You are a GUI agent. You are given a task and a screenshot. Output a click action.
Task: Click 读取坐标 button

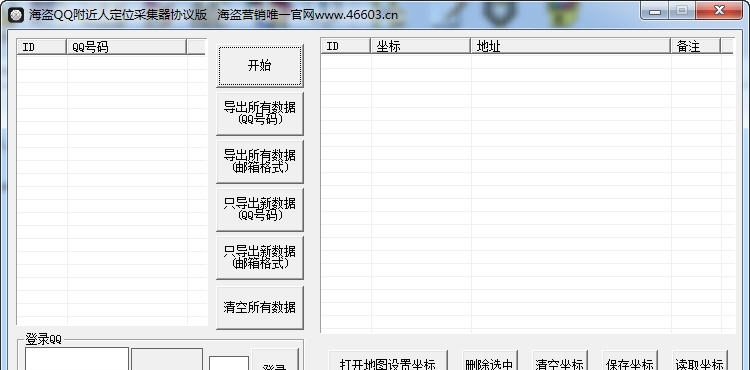tap(700, 361)
